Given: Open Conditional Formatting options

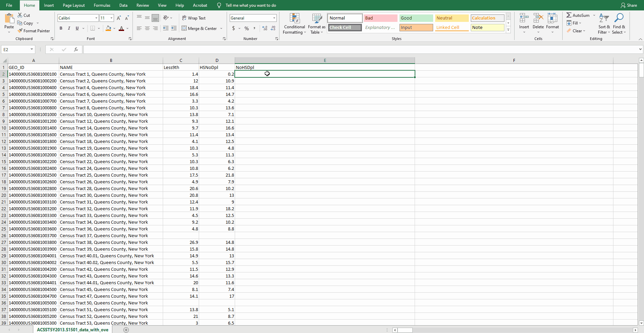Looking at the screenshot, I should tap(294, 24).
